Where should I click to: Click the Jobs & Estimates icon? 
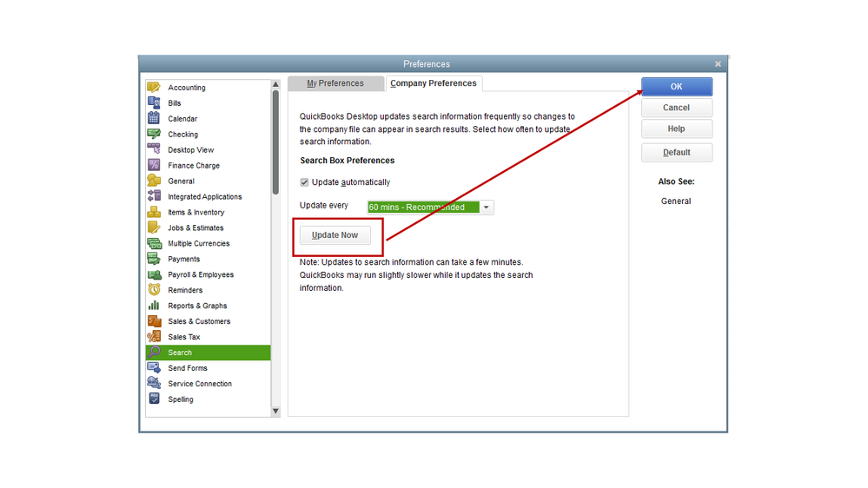pos(154,228)
